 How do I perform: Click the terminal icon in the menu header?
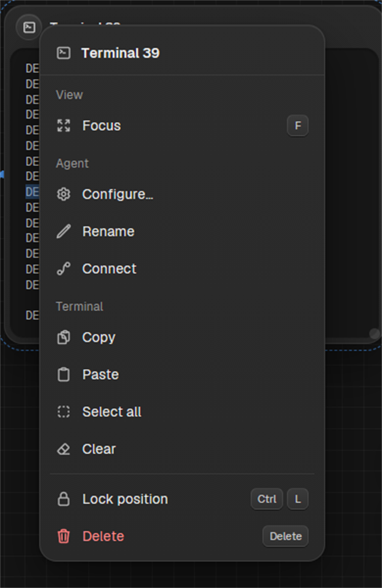tap(64, 53)
